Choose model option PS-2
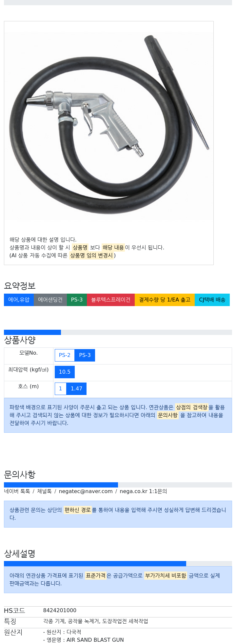Image resolution: width=236 pixels, height=644 pixels. [65, 355]
